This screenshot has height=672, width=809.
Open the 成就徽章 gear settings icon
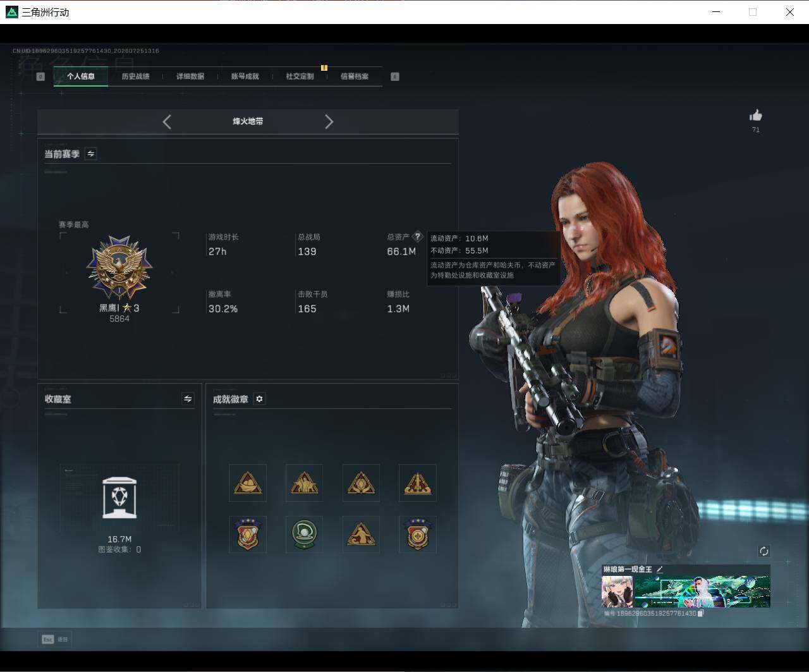(259, 399)
